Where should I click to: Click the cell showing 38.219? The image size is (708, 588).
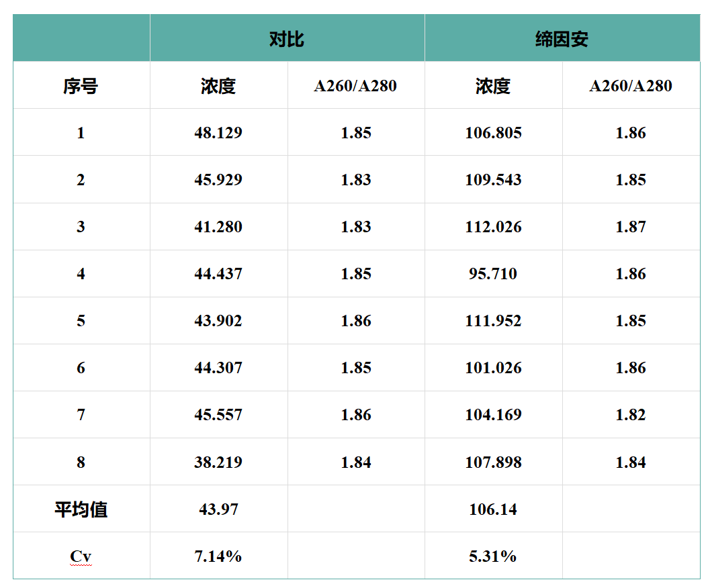pyautogui.click(x=218, y=462)
